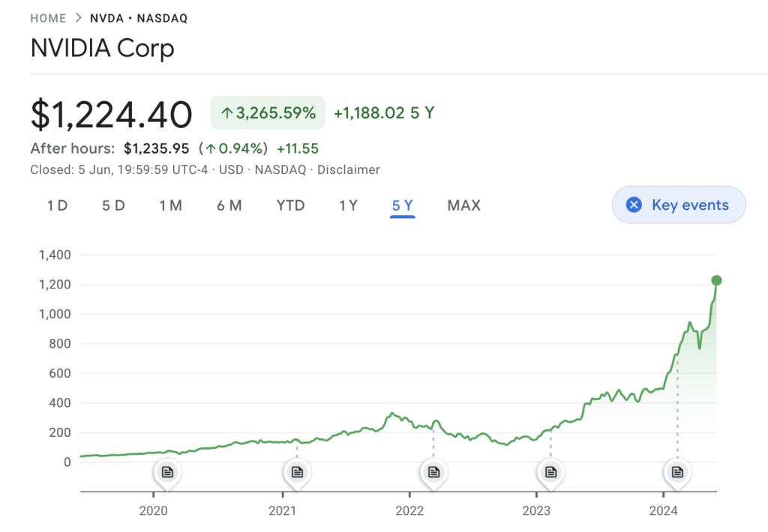Viewport: 768px width, 532px height.
Task: Click the 2020 earnings event marker icon
Action: point(166,471)
